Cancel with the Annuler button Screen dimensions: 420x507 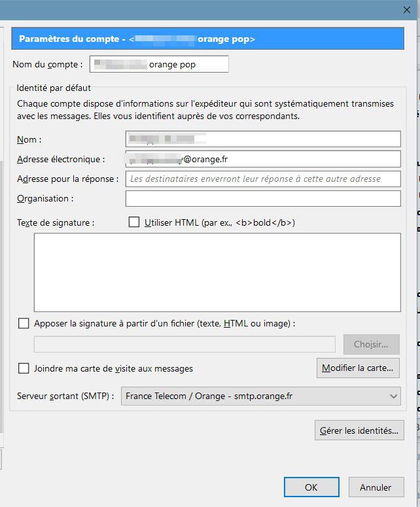click(x=376, y=487)
